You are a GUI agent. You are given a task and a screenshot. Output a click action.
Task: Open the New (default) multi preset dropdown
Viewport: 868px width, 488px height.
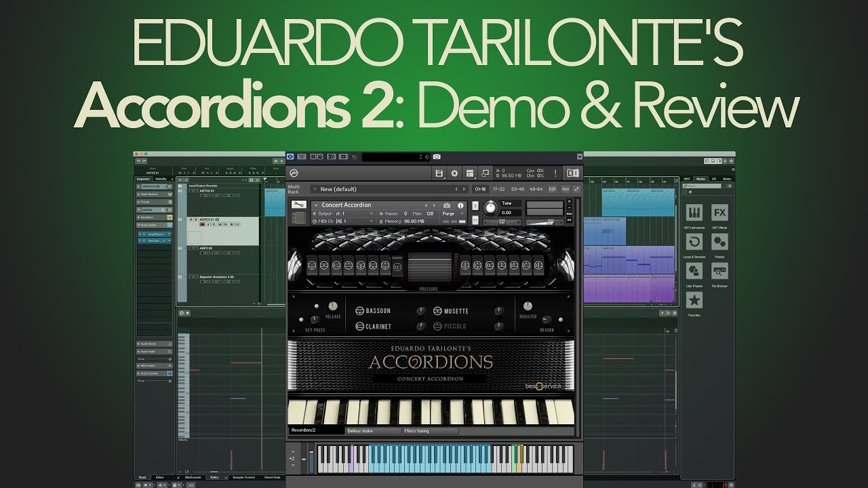tap(315, 189)
